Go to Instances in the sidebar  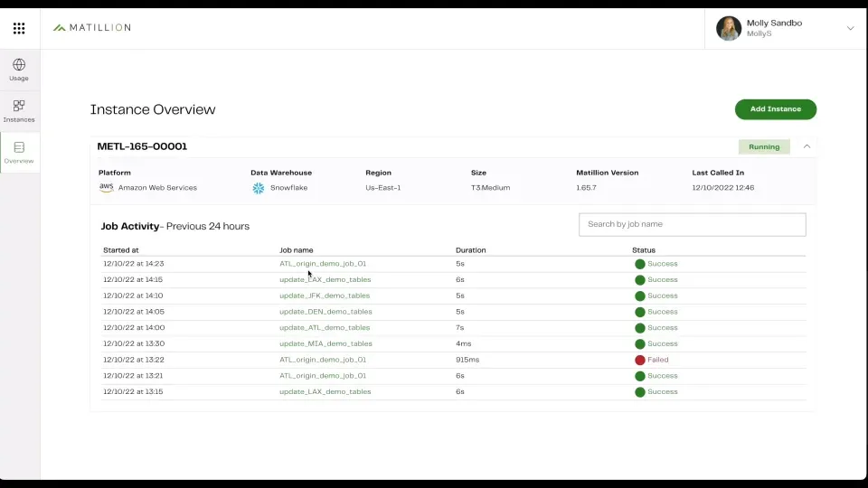pyautogui.click(x=19, y=111)
